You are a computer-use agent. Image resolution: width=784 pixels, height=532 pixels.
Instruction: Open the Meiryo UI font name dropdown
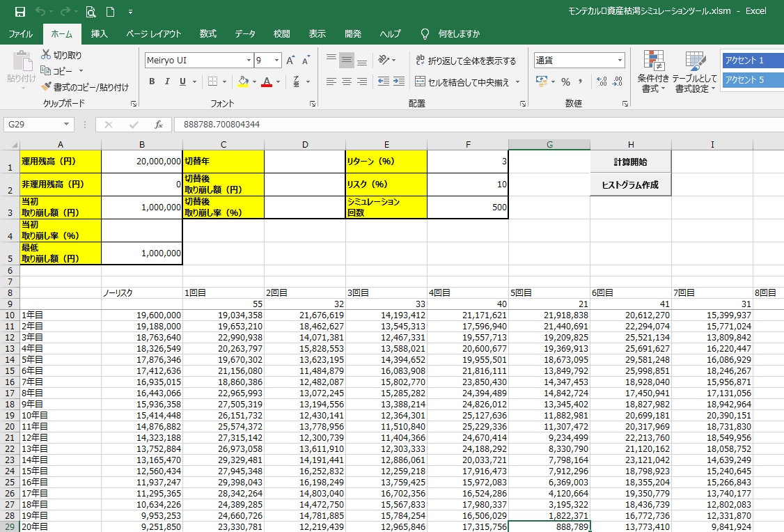coord(249,61)
